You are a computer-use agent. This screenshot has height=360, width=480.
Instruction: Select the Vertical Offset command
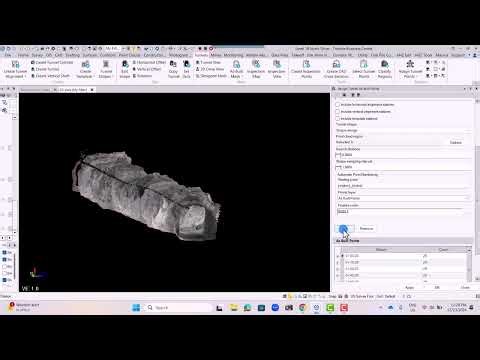[147, 69]
